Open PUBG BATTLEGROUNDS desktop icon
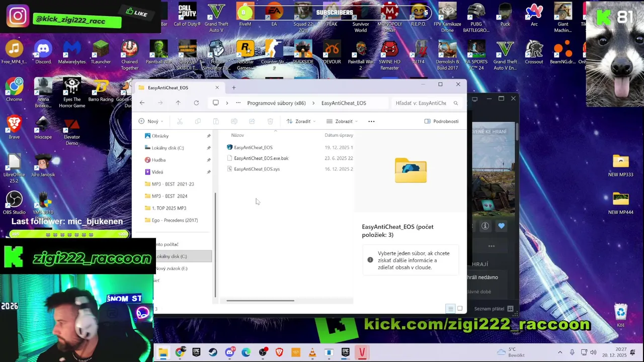 [476, 18]
